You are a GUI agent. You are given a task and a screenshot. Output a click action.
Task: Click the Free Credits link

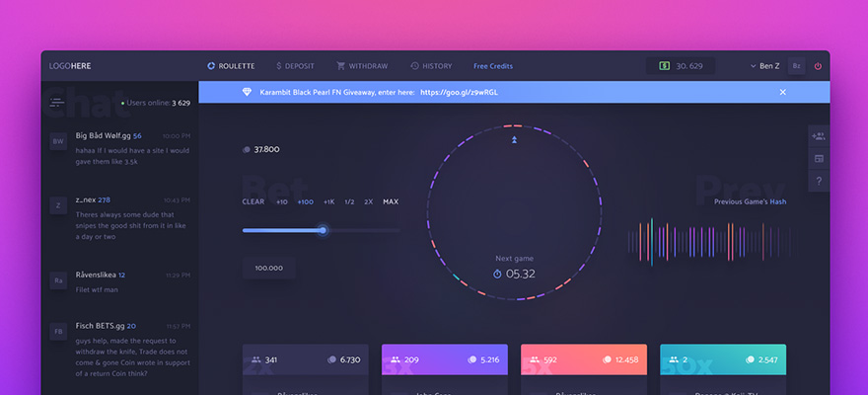493,66
